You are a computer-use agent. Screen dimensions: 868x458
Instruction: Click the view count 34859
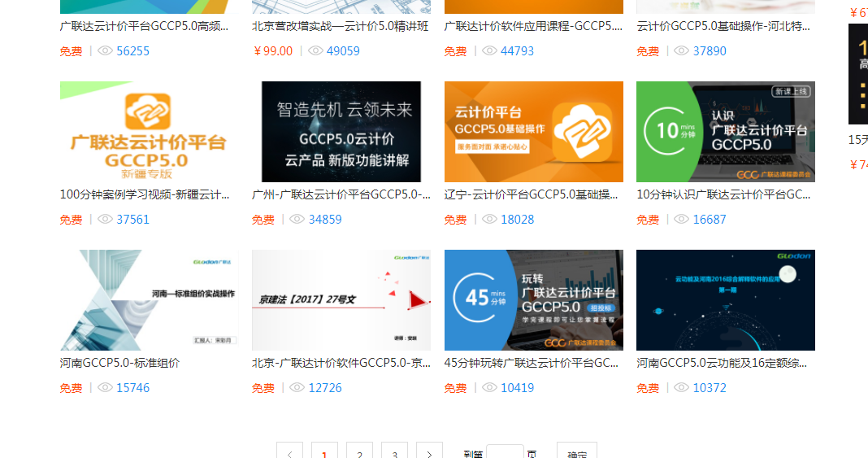(x=325, y=220)
